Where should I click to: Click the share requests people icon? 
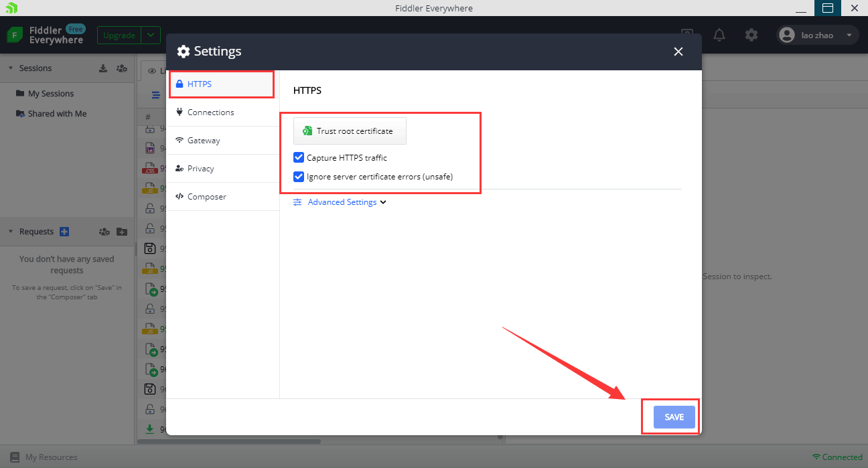104,232
